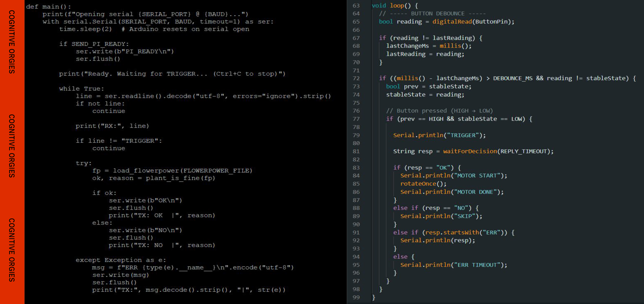The width and height of the screenshot is (644, 304).
Task: Click line number 72 in the gutter
Action: [x=356, y=78]
